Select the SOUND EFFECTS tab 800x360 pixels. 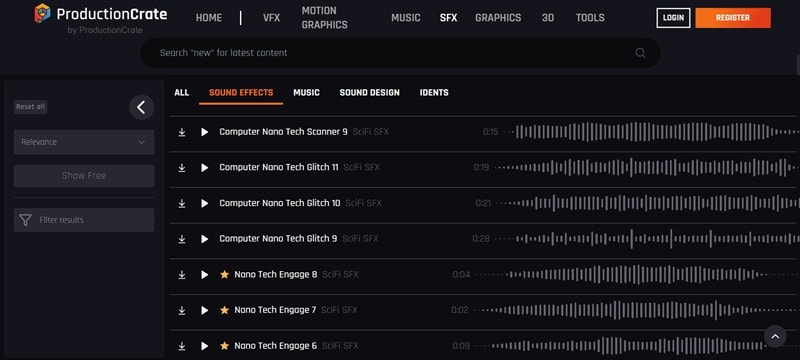click(241, 93)
